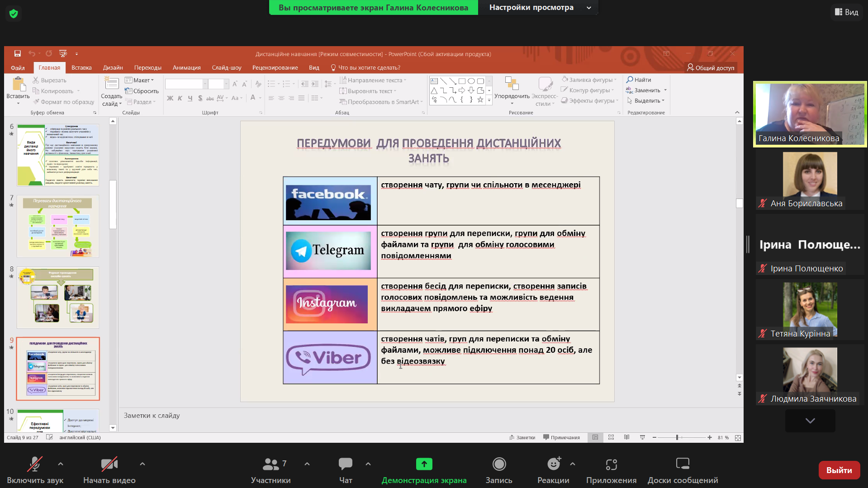Click zoom out minus icon

point(654,437)
